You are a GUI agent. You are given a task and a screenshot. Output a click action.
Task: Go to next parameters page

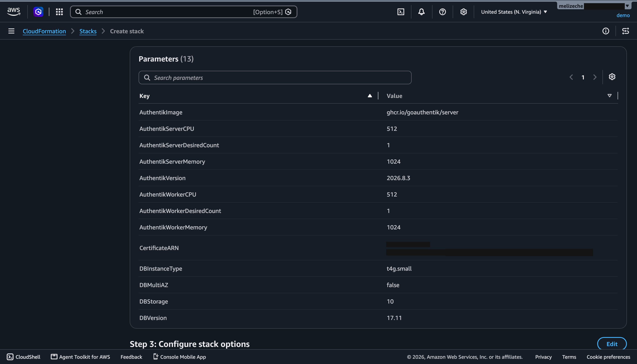click(x=595, y=77)
